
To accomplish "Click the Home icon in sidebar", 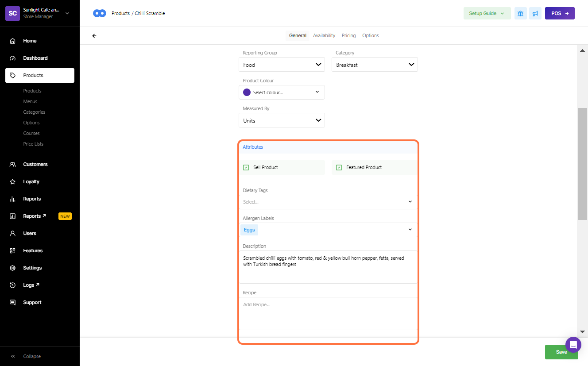I will point(13,41).
